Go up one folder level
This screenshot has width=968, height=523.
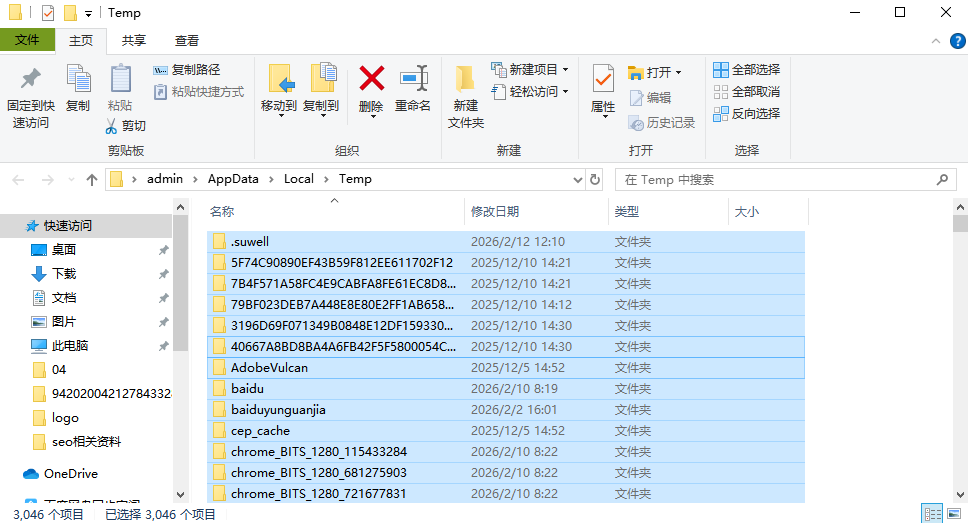[92, 180]
